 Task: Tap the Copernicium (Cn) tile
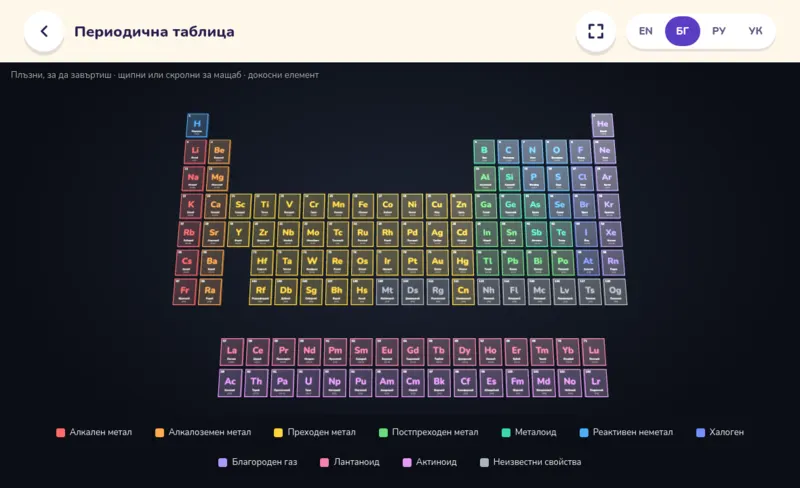tap(463, 291)
